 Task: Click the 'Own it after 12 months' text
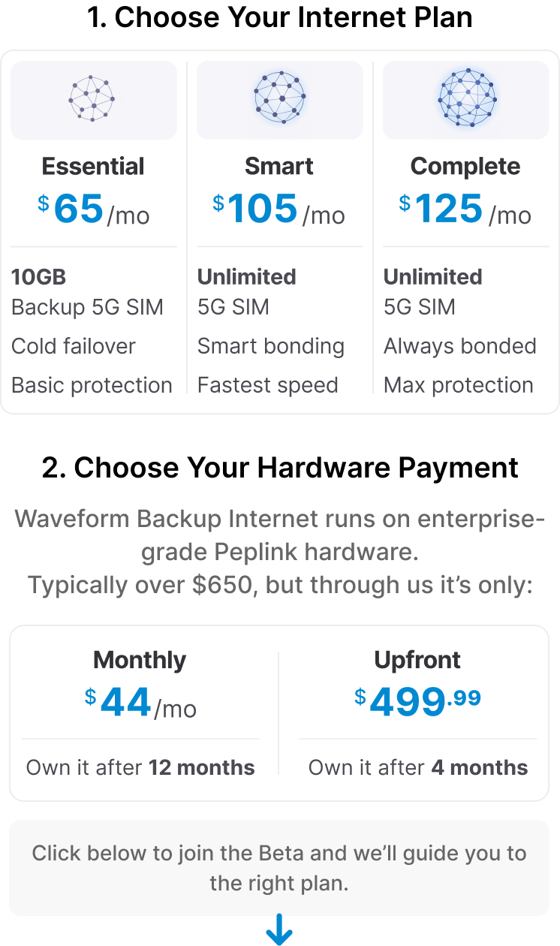click(140, 767)
